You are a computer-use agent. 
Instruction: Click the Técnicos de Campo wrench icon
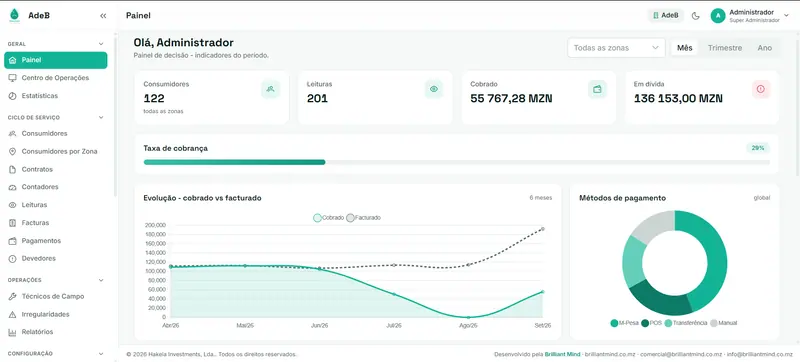tap(13, 296)
